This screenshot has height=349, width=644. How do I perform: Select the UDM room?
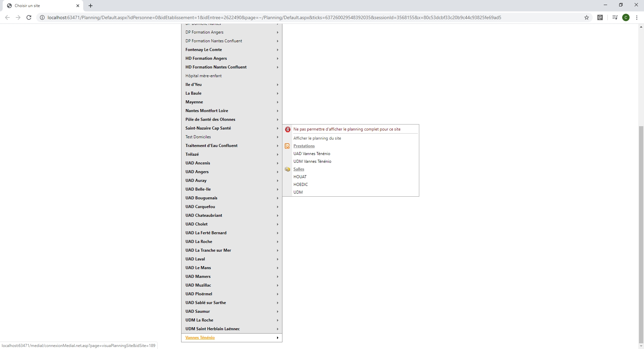[298, 192]
